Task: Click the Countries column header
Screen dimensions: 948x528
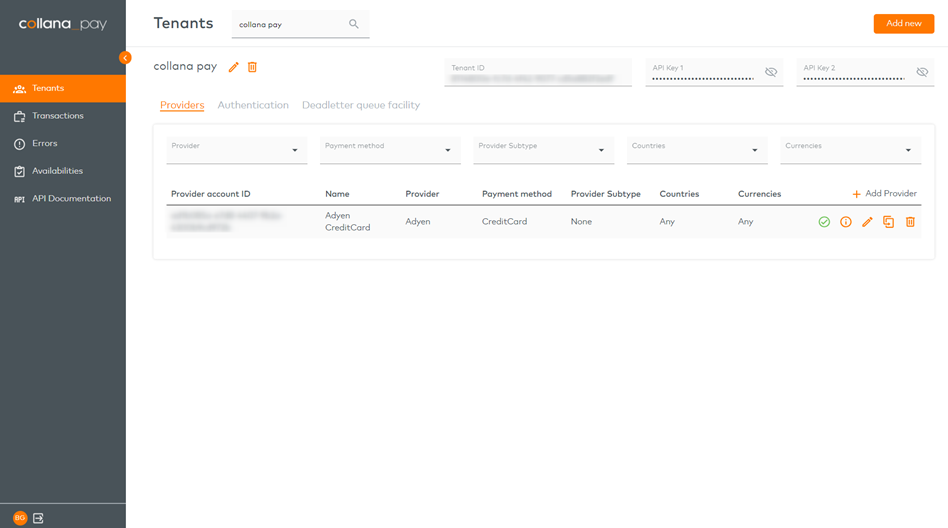Action: [679, 194]
